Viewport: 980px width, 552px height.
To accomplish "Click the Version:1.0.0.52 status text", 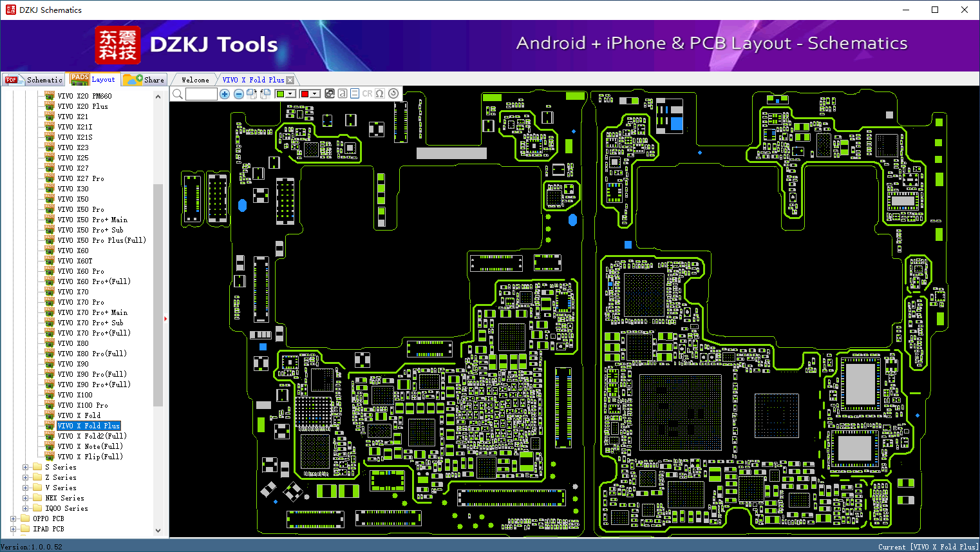I will [32, 547].
